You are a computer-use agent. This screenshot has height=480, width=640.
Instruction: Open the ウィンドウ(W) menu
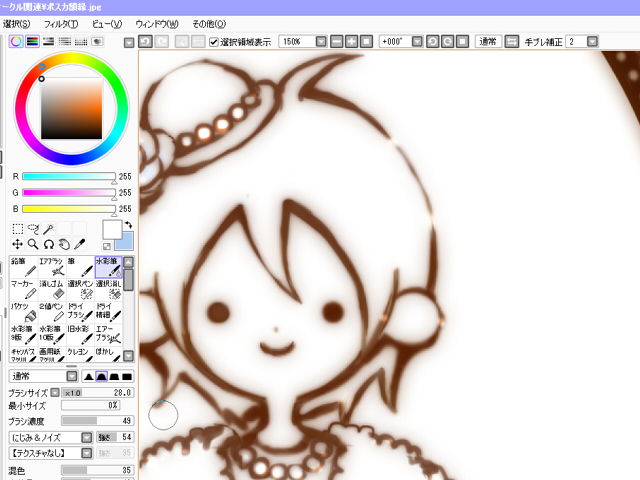pyautogui.click(x=157, y=24)
